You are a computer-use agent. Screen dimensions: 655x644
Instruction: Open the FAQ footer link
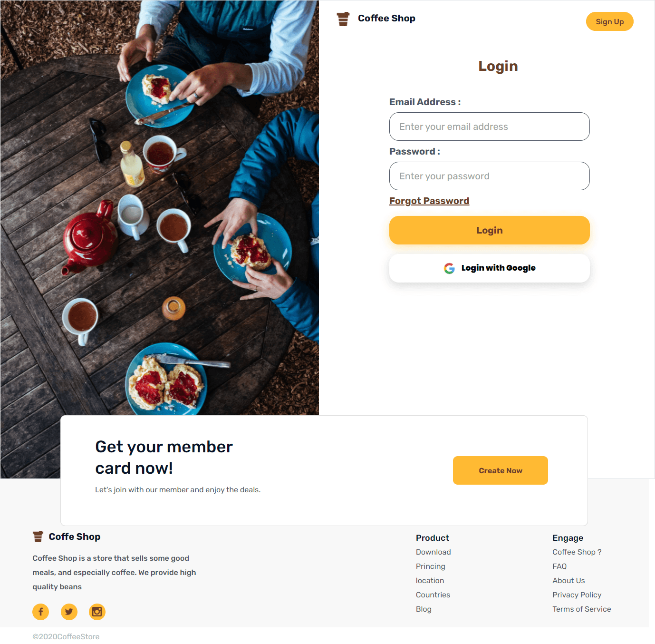[559, 566]
